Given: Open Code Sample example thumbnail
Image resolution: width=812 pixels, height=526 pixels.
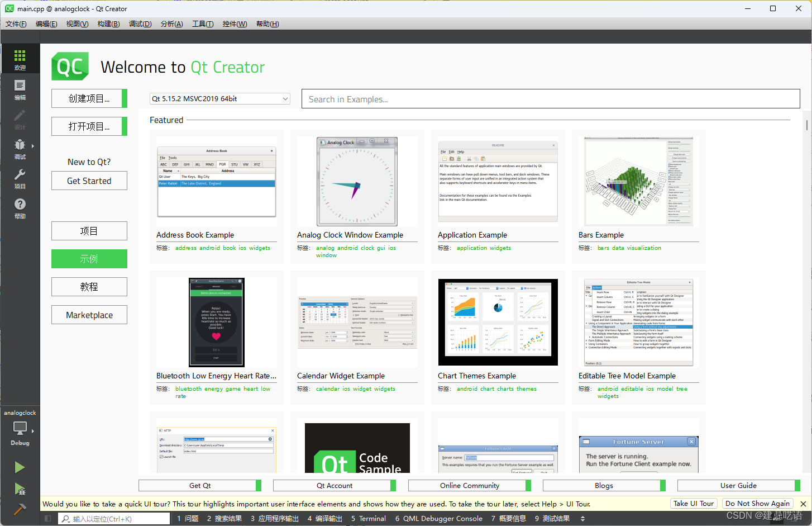Looking at the screenshot, I should pyautogui.click(x=357, y=448).
